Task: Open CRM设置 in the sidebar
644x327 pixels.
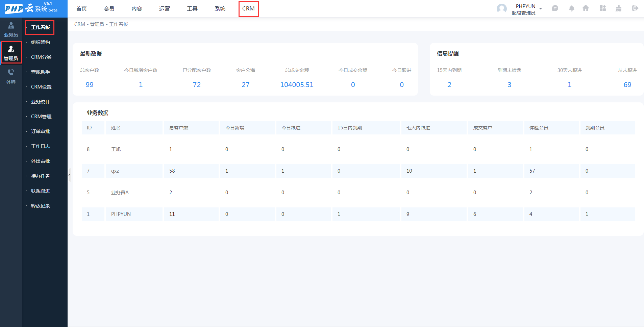Action: pos(41,87)
